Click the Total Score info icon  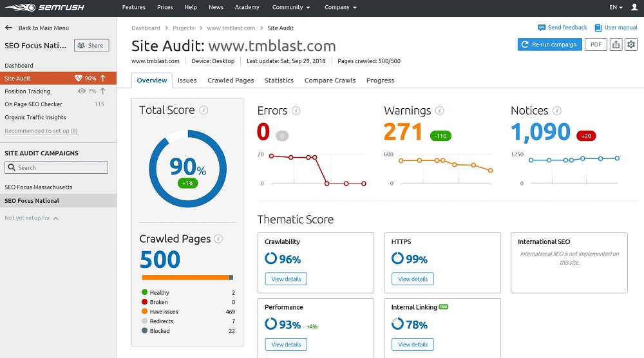pyautogui.click(x=204, y=110)
